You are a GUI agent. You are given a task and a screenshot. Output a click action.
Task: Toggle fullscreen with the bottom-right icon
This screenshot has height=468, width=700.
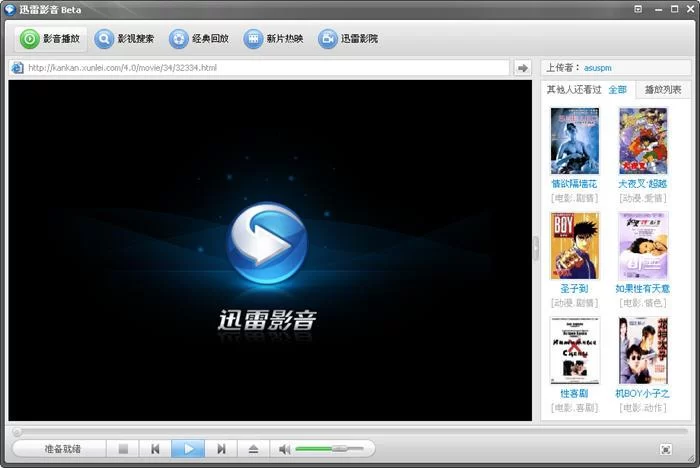pos(666,449)
